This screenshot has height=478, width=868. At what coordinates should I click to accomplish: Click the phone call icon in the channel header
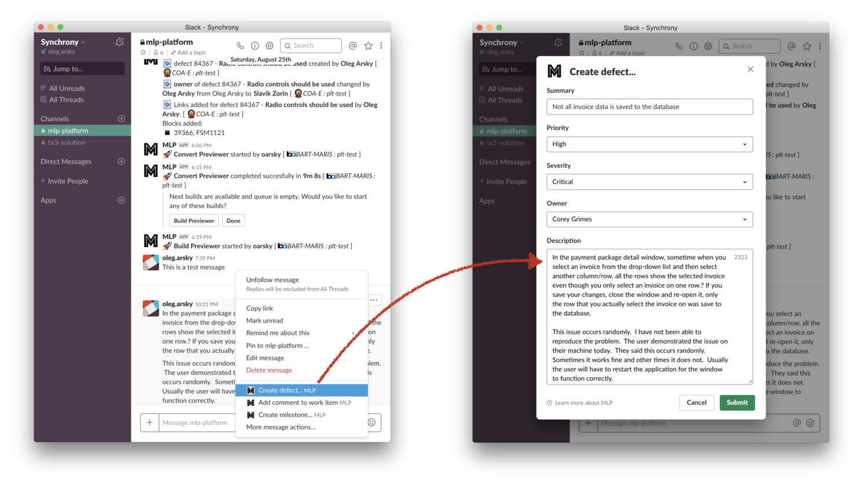coord(241,46)
